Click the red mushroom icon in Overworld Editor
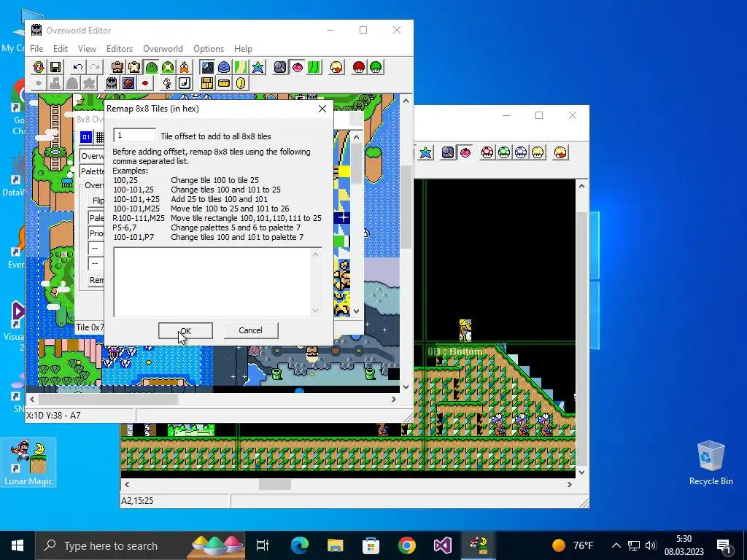Screen dimensions: 747x560 point(359,67)
